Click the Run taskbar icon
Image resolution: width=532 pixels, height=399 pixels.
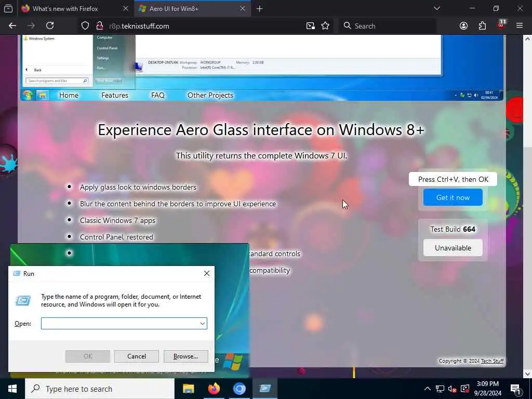pyautogui.click(x=265, y=389)
